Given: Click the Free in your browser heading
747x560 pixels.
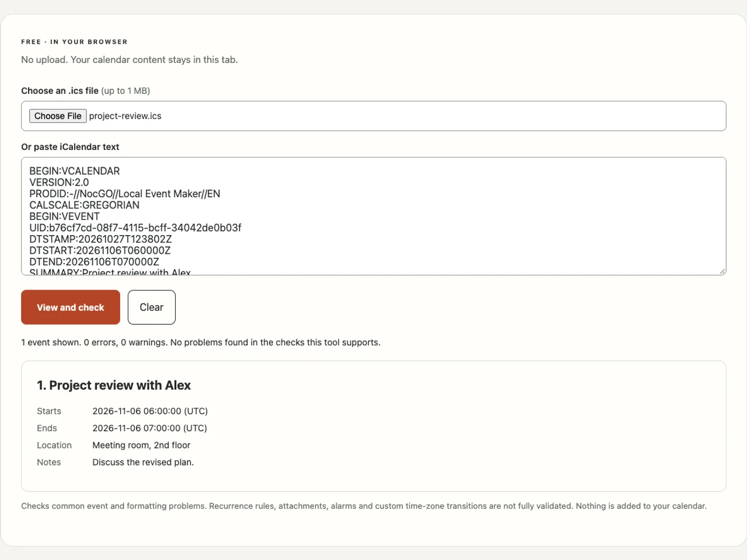Looking at the screenshot, I should click(74, 42).
